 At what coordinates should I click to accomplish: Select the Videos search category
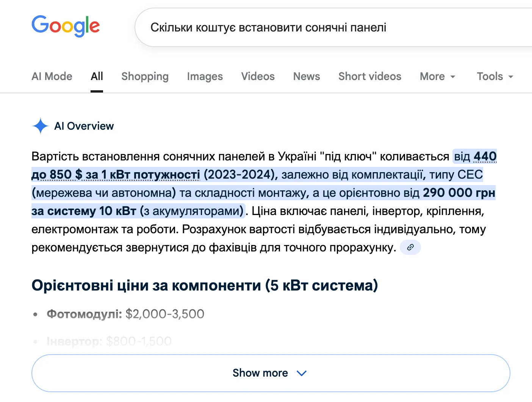[258, 77]
